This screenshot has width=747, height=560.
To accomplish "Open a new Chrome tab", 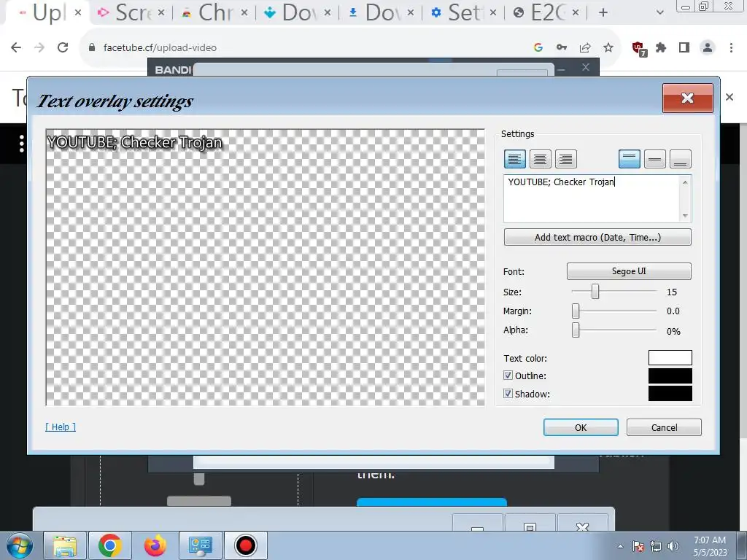I will [603, 13].
